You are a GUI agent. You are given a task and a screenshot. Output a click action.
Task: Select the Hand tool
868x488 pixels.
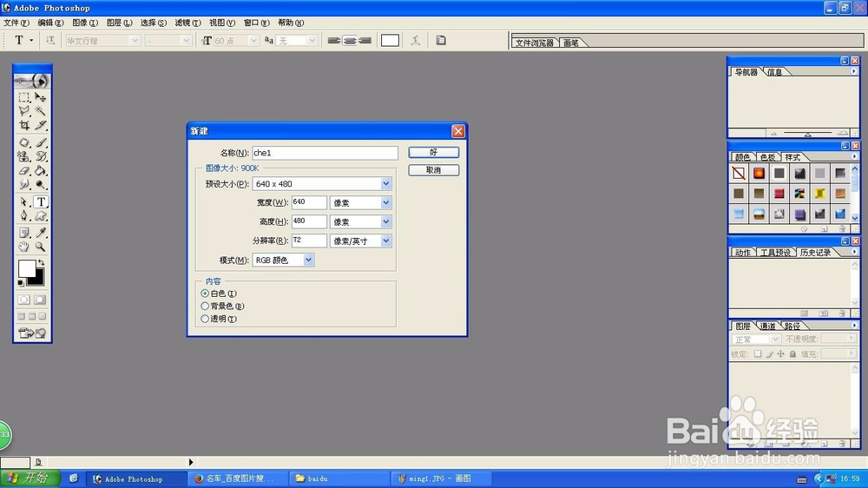click(23, 247)
